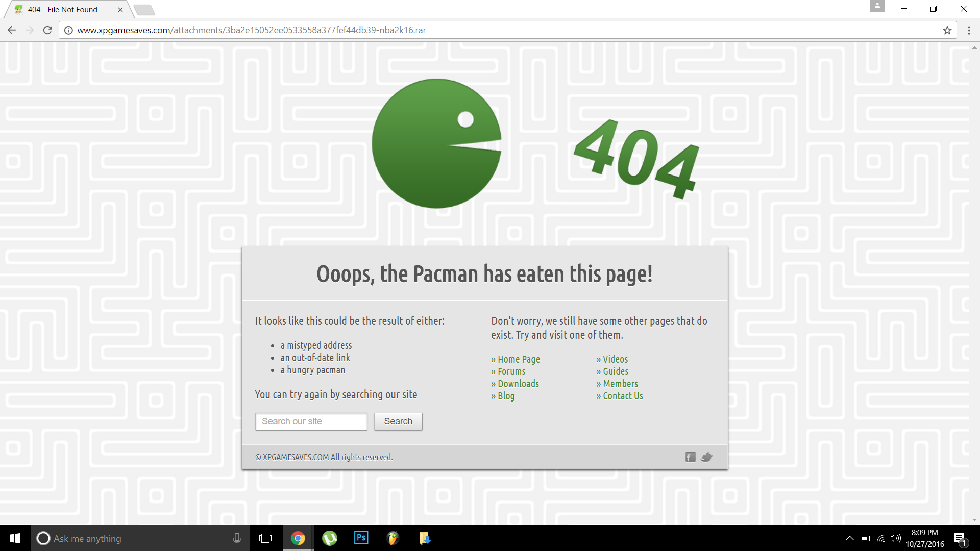Open Photoshop from the taskbar
Image resolution: width=980 pixels, height=551 pixels.
click(x=361, y=538)
